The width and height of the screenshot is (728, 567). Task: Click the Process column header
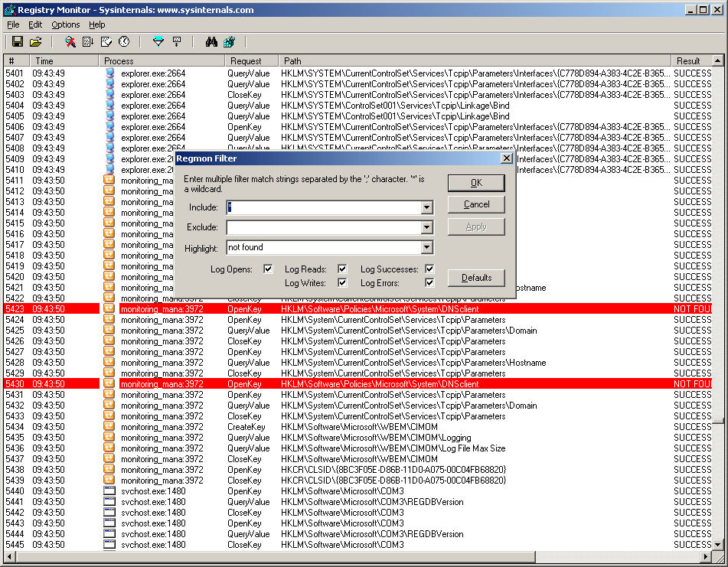pos(162,60)
